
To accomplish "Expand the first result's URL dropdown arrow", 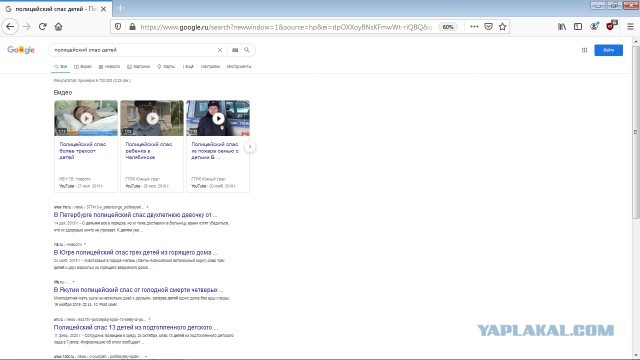I will pyautogui.click(x=147, y=207).
